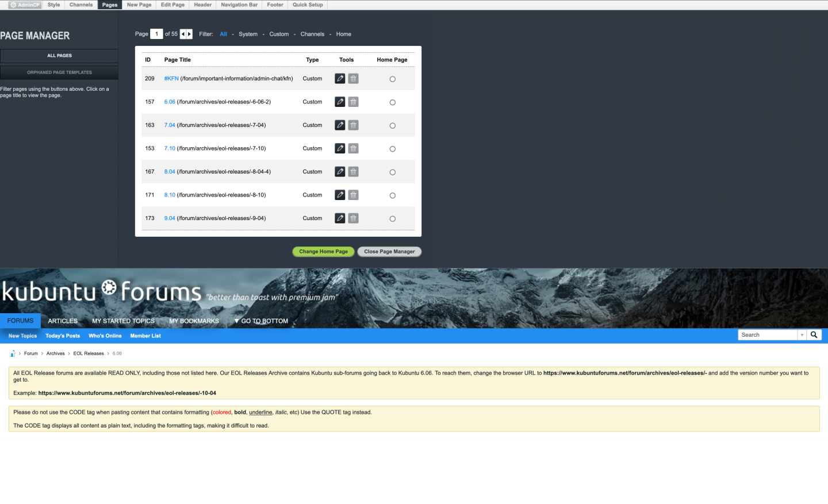Screen dimensions: 828x504
Task: Open Today's Posts link
Action: [x=63, y=336]
